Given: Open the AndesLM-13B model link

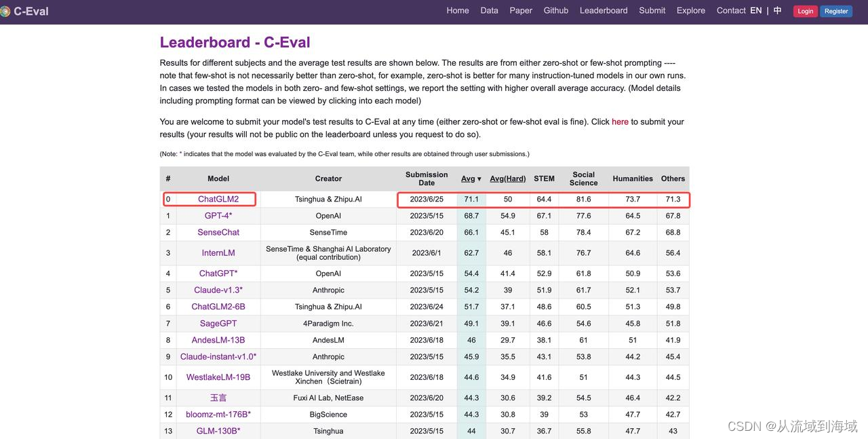Looking at the screenshot, I should [x=218, y=340].
